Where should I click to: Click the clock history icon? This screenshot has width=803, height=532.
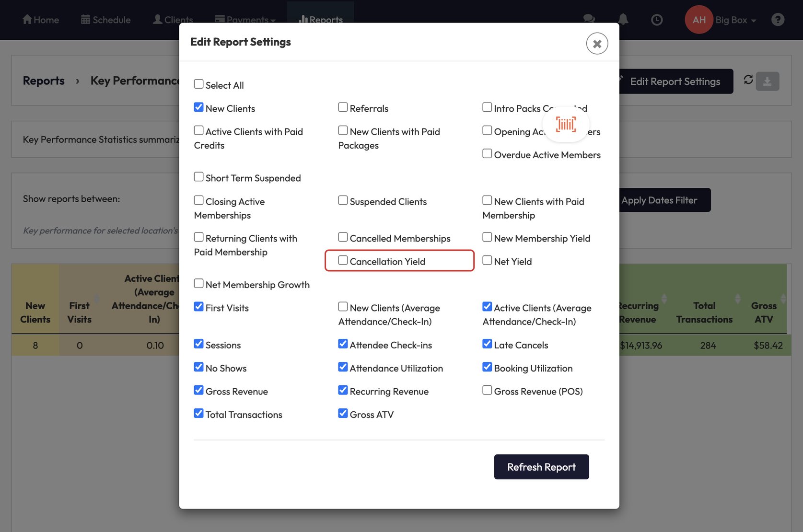pos(656,20)
